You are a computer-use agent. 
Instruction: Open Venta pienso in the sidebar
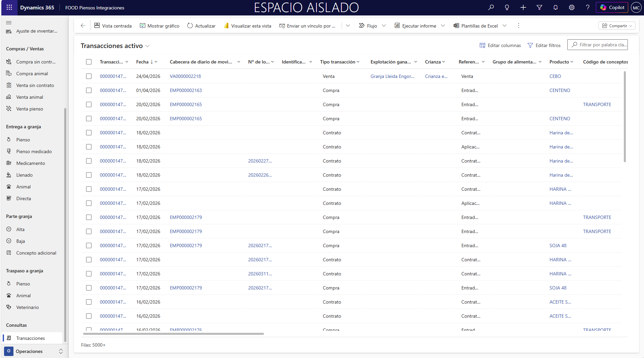pos(30,109)
